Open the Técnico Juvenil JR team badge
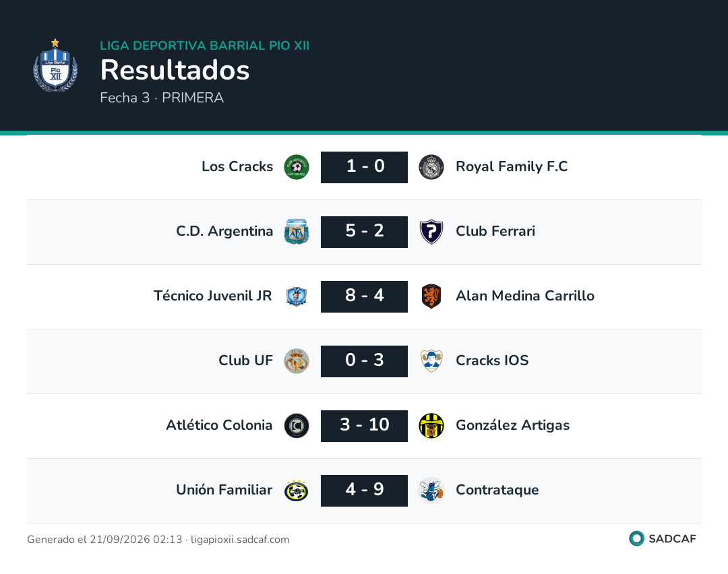728x574 pixels. pos(296,296)
